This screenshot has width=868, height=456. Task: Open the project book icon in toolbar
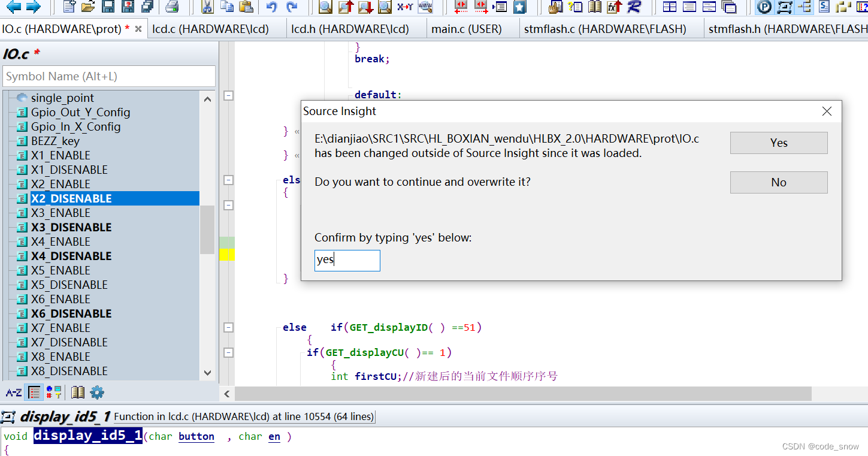click(594, 7)
